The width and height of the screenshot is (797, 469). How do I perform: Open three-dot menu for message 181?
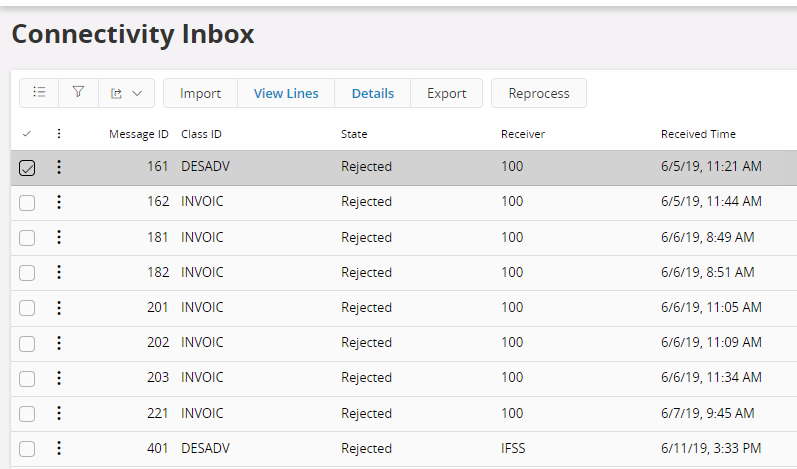click(x=59, y=237)
